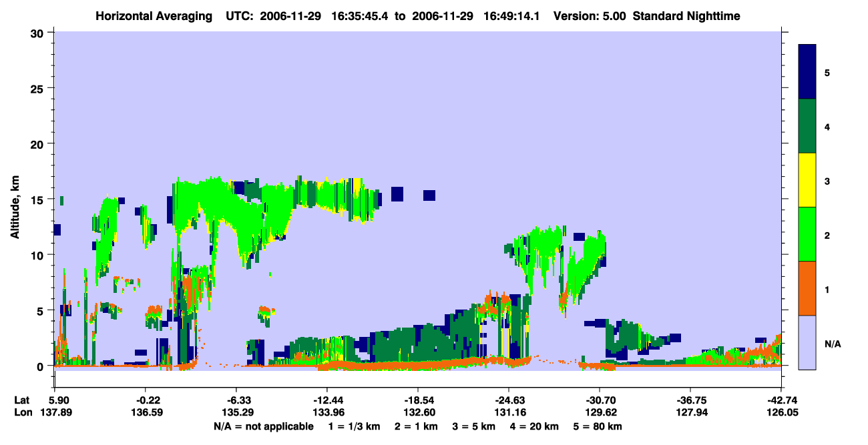This screenshot has height=445, width=868.
Task: Click the orange 1/3 km legend swatch
Action: click(807, 288)
